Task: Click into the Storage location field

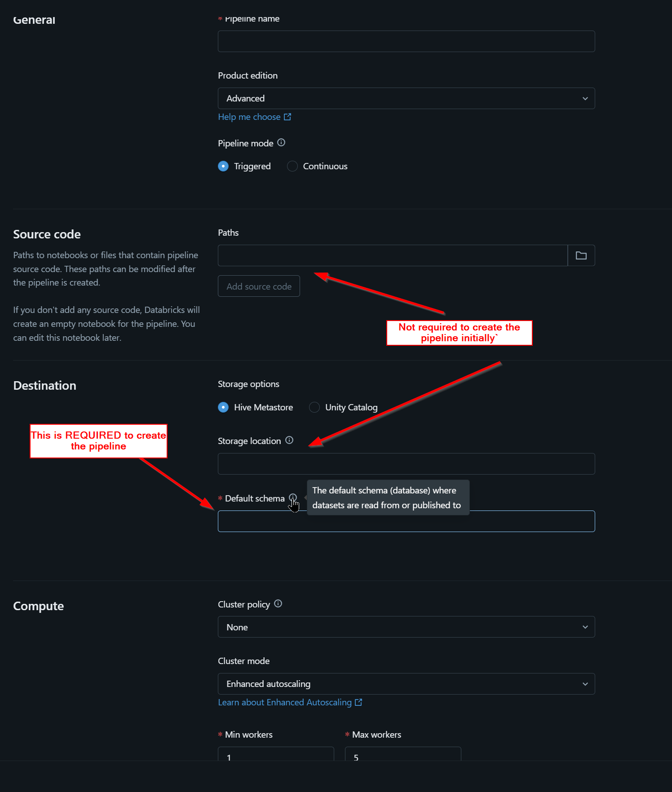Action: point(407,464)
